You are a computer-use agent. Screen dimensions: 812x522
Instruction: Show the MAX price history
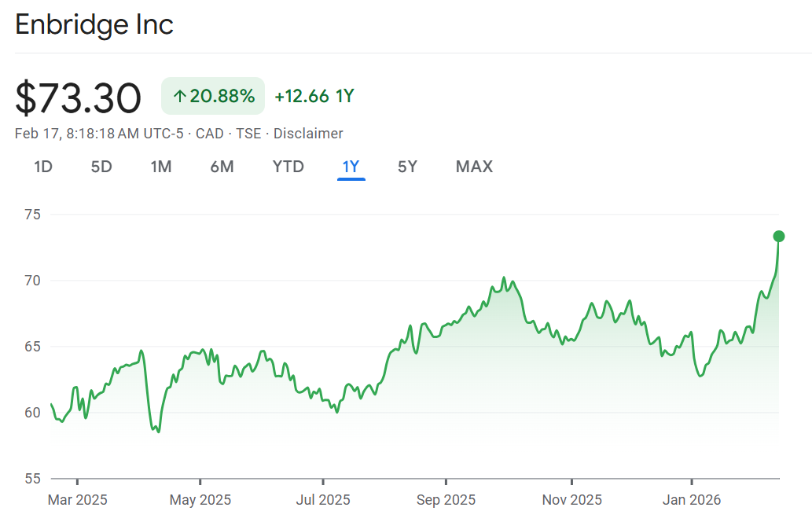pos(474,167)
